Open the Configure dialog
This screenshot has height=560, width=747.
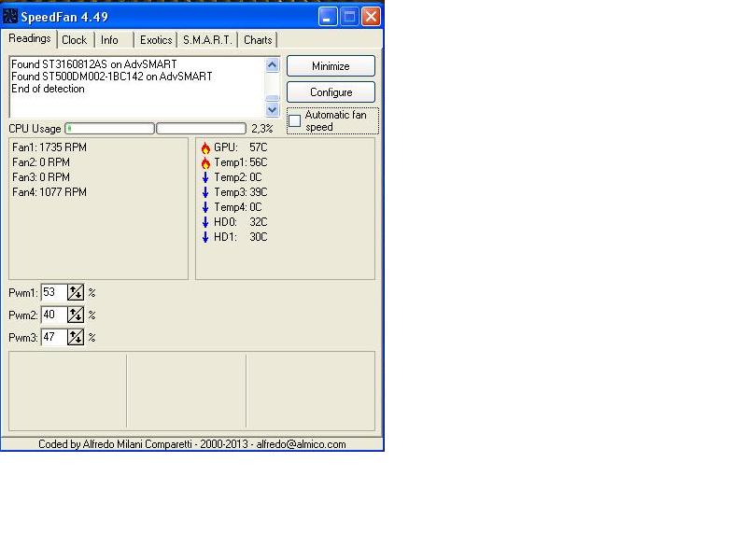coord(331,92)
